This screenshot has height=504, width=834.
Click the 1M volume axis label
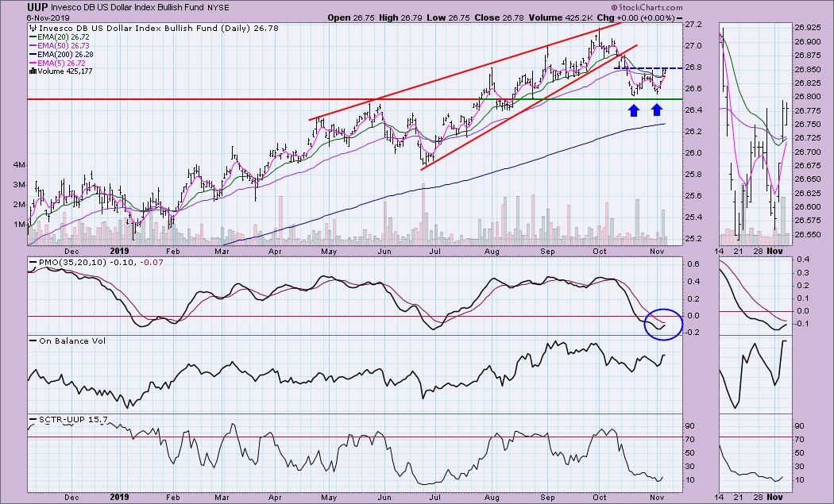[x=20, y=224]
